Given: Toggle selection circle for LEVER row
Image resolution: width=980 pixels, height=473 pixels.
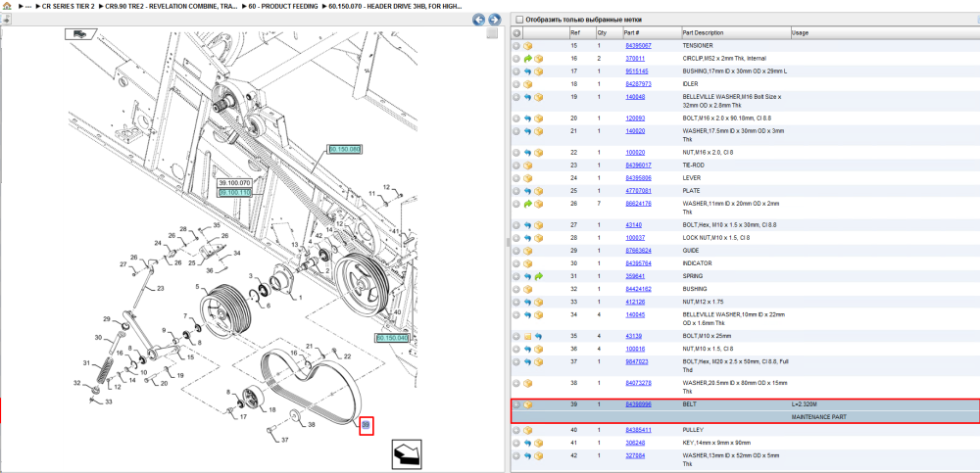Looking at the screenshot, I should point(516,178).
